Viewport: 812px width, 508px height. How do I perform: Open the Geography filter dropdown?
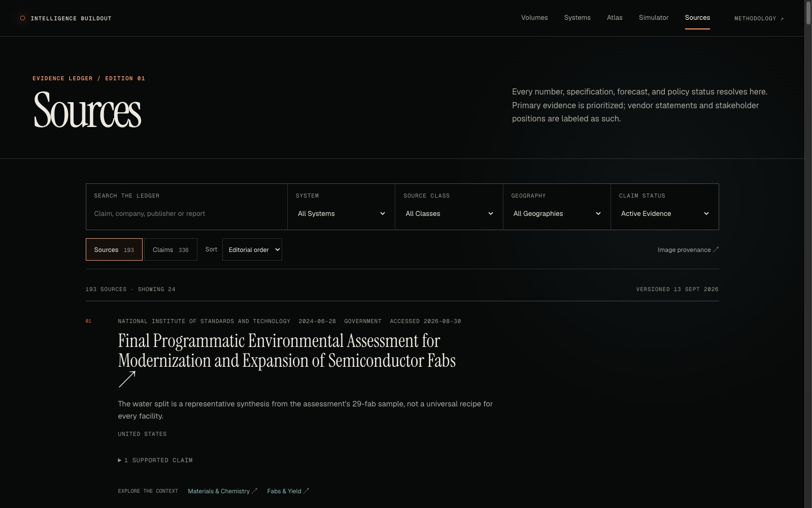tap(557, 214)
